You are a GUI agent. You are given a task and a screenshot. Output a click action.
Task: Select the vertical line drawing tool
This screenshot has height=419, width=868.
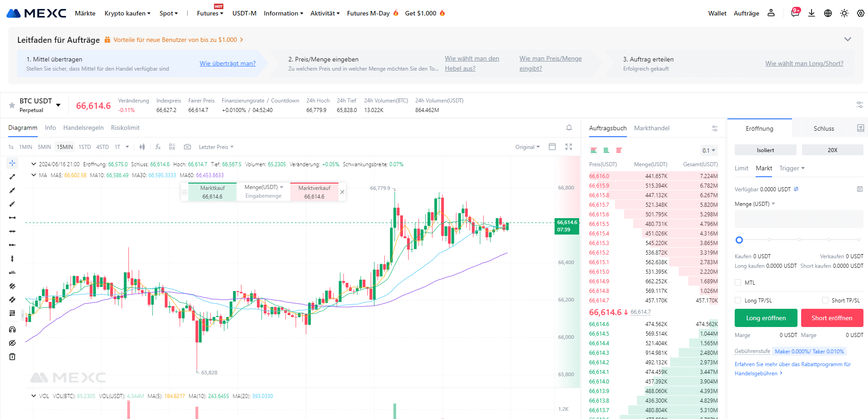click(x=12, y=259)
